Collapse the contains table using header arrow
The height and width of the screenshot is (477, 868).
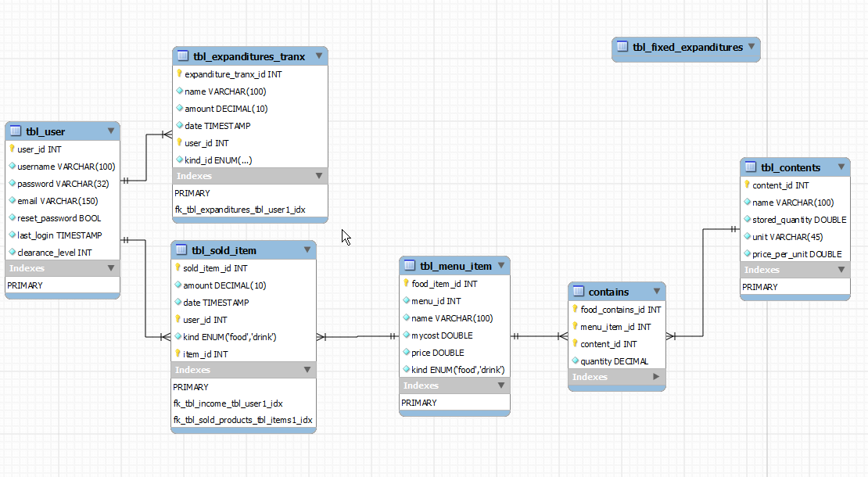click(x=657, y=291)
